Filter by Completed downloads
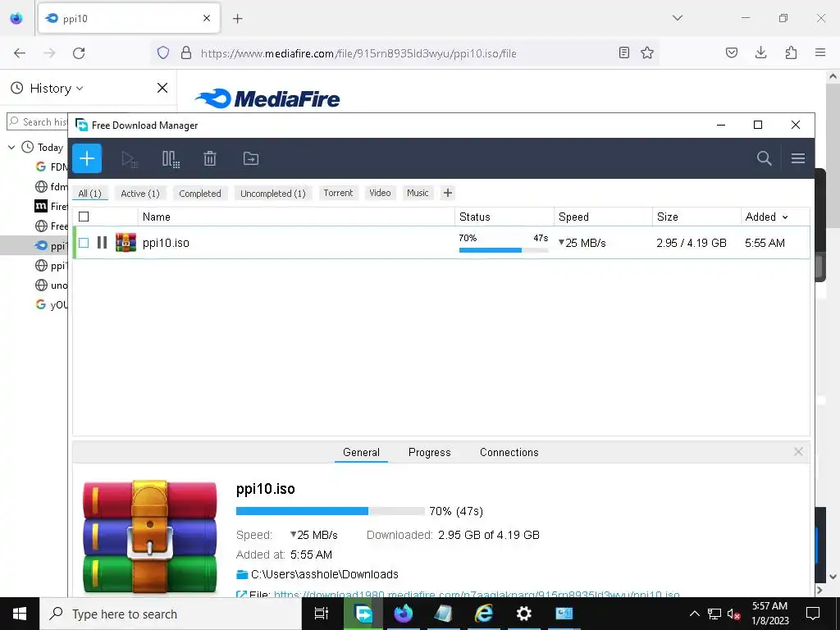This screenshot has width=840, height=630. pos(200,194)
